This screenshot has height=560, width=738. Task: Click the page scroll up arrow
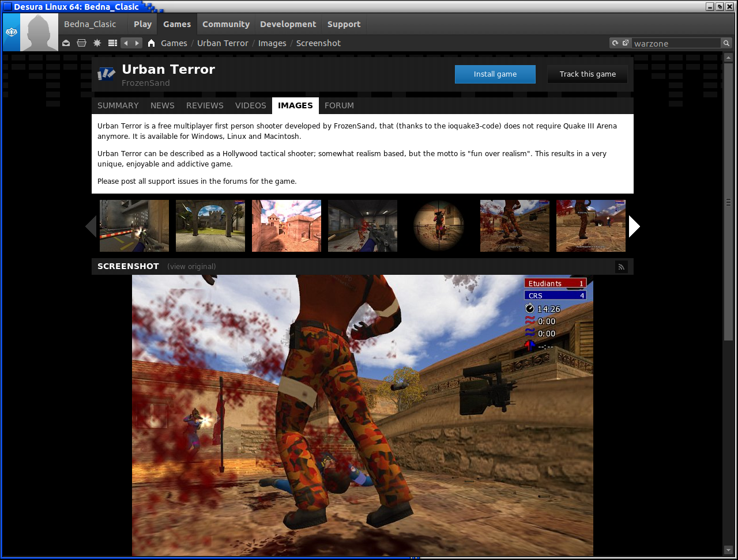click(728, 58)
